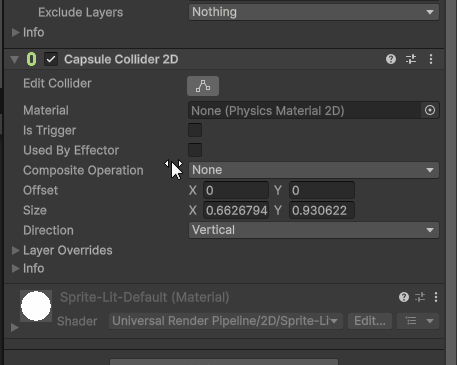Click the Edit Collider label
The height and width of the screenshot is (365, 457).
[57, 83]
